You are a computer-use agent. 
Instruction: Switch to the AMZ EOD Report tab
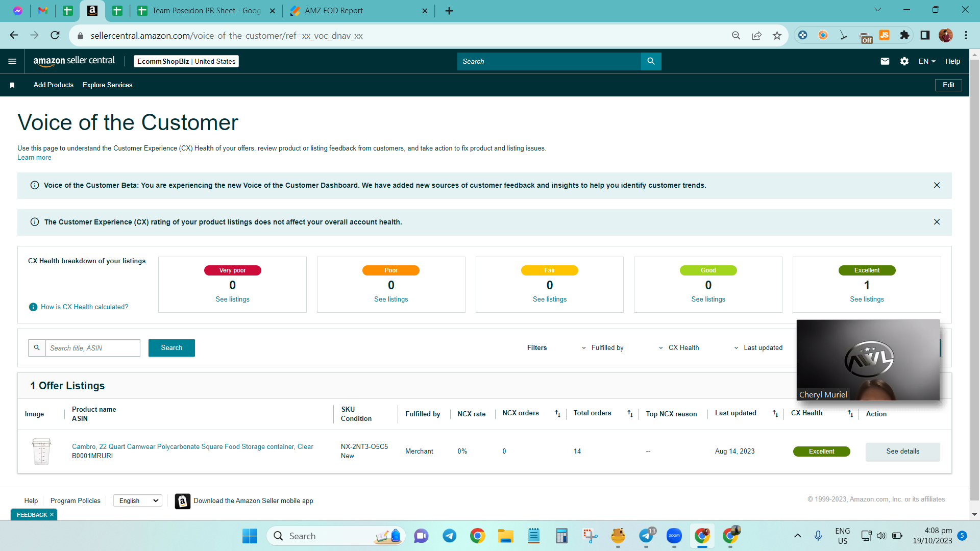pyautogui.click(x=359, y=11)
